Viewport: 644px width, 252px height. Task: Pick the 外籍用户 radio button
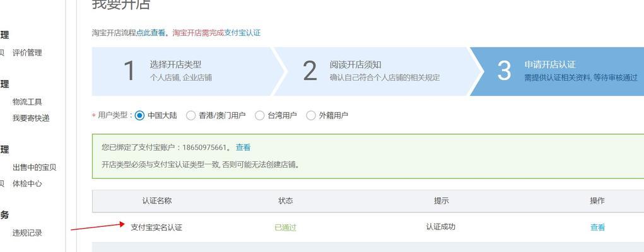tap(311, 115)
